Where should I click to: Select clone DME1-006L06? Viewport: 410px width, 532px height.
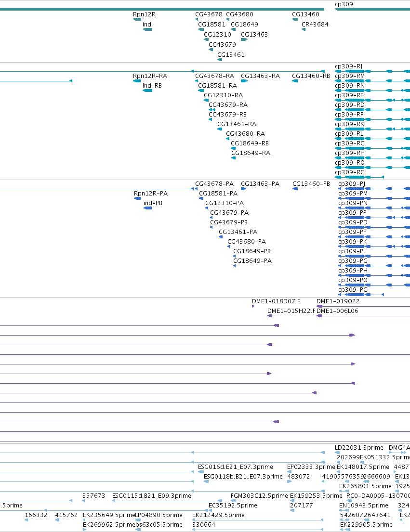pyautogui.click(x=337, y=311)
